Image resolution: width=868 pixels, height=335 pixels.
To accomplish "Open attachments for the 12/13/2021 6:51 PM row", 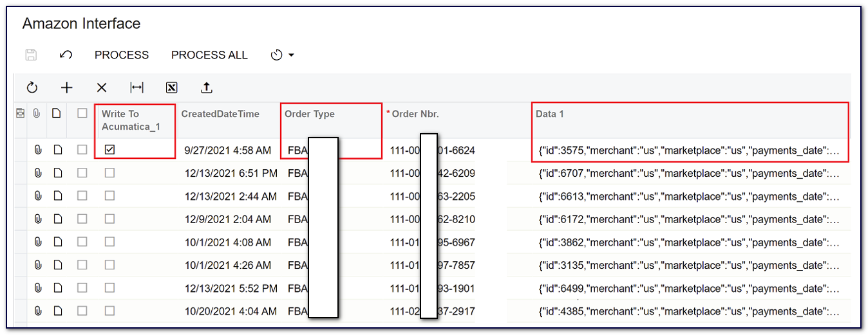I will click(x=37, y=173).
